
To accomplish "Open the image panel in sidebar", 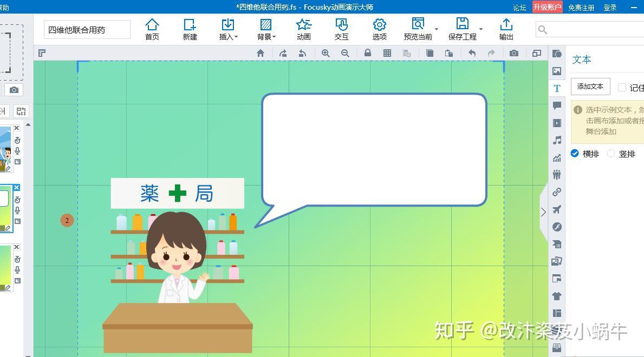I will (x=557, y=71).
